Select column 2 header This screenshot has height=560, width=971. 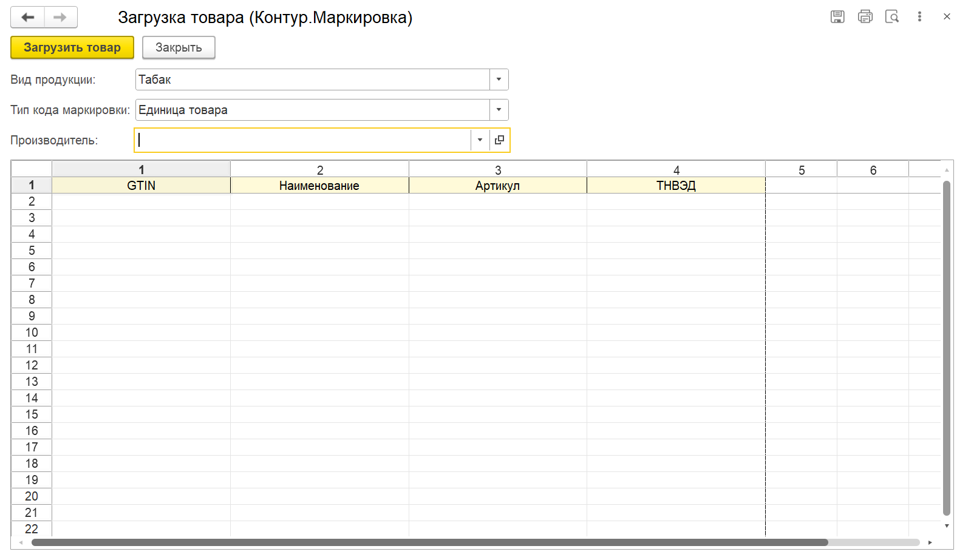click(x=319, y=169)
